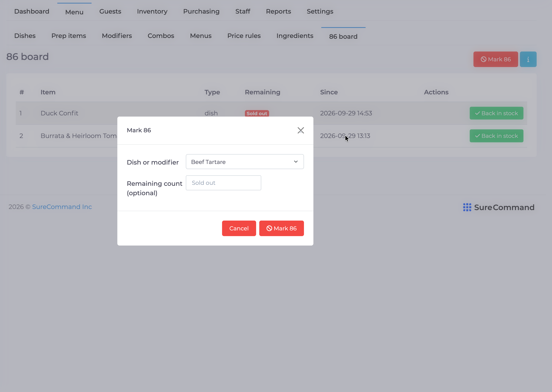
Task: Click Cancel in the dialog
Action: pos(239,228)
